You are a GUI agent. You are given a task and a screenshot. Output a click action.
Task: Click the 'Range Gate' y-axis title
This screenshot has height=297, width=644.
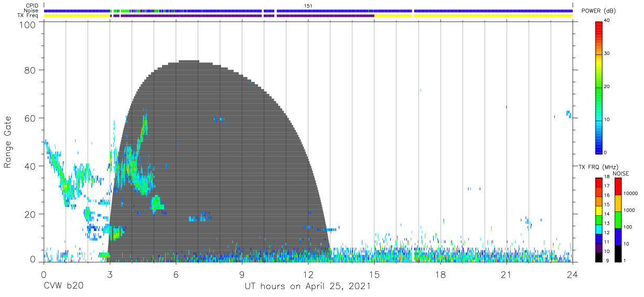pyautogui.click(x=8, y=142)
